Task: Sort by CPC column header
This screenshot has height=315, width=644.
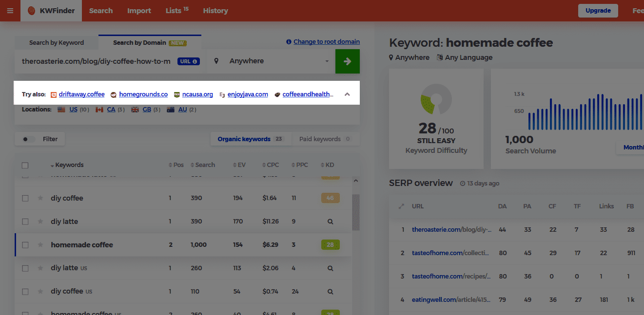Action: tap(271, 165)
